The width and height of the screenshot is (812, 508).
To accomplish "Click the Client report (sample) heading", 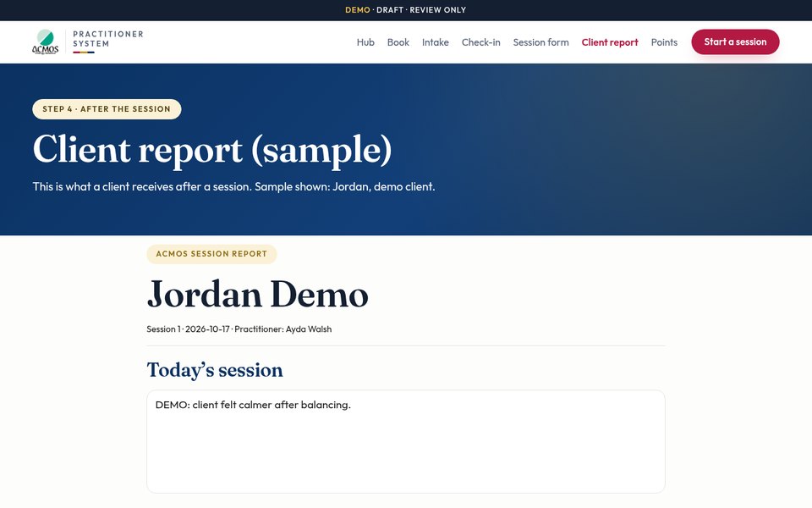I will click(x=212, y=150).
